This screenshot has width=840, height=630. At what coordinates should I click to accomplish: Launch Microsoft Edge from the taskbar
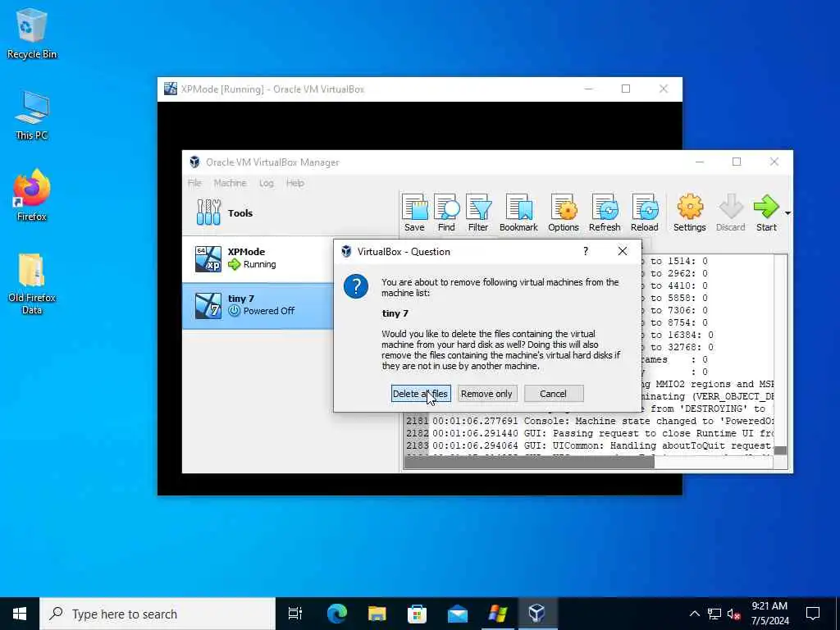(x=337, y=614)
